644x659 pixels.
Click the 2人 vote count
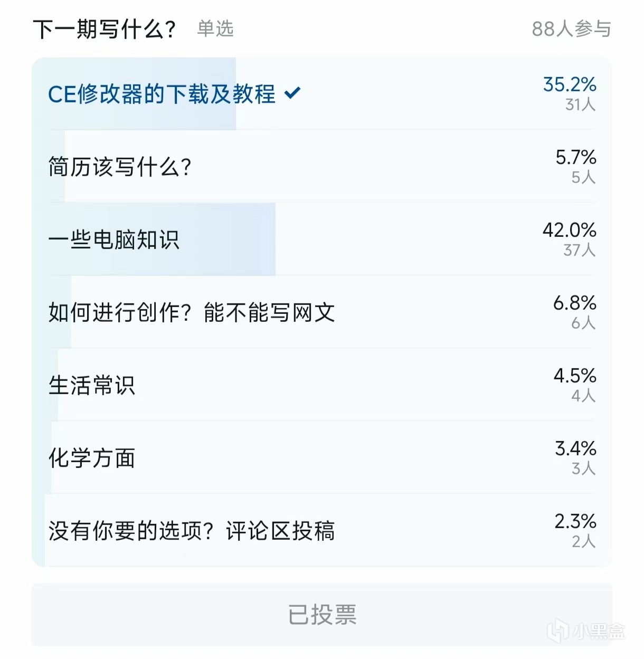(584, 541)
